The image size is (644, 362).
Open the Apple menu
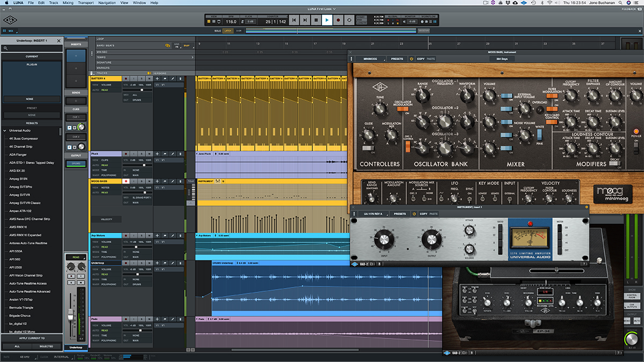point(6,3)
